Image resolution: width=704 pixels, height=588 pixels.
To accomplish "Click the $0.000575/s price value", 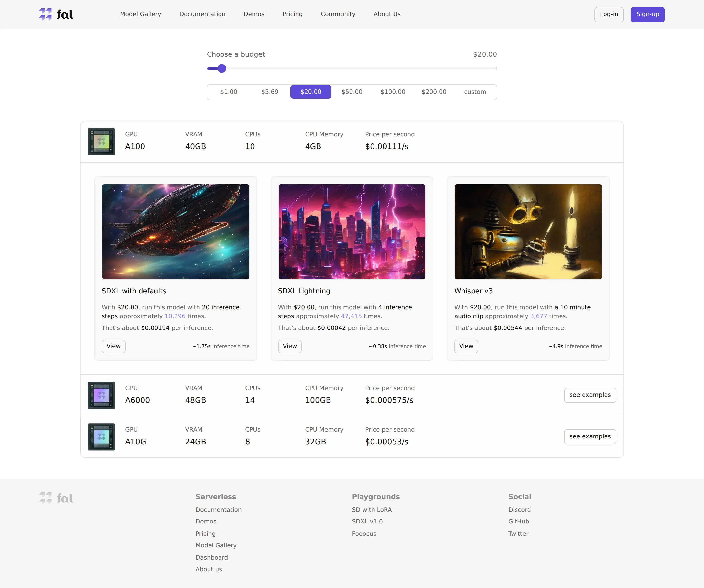I will 389,400.
